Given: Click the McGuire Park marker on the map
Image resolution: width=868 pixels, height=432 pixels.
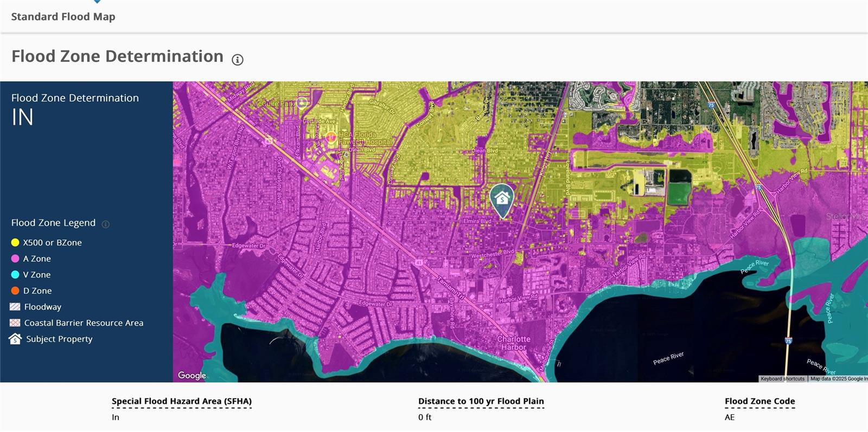Looking at the screenshot, I should tap(302, 102).
